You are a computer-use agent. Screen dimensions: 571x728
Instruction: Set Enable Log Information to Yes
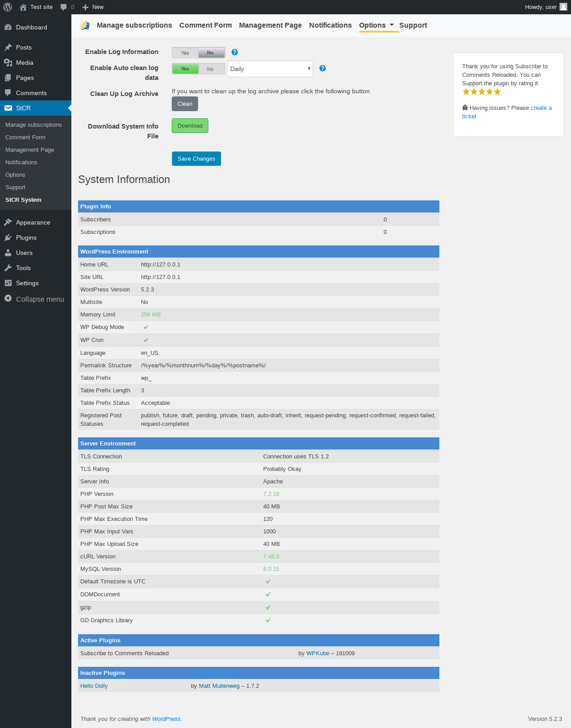click(x=185, y=53)
